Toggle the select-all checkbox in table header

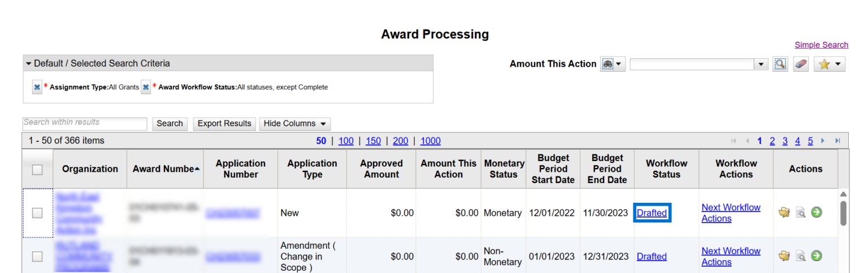tap(37, 170)
